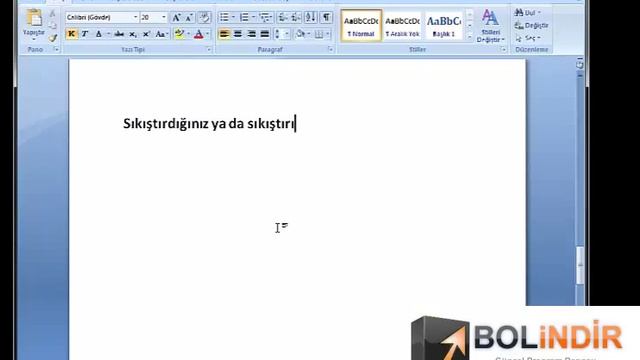Select the Format Painter brush icon
The height and width of the screenshot is (360, 640).
[x=53, y=38]
